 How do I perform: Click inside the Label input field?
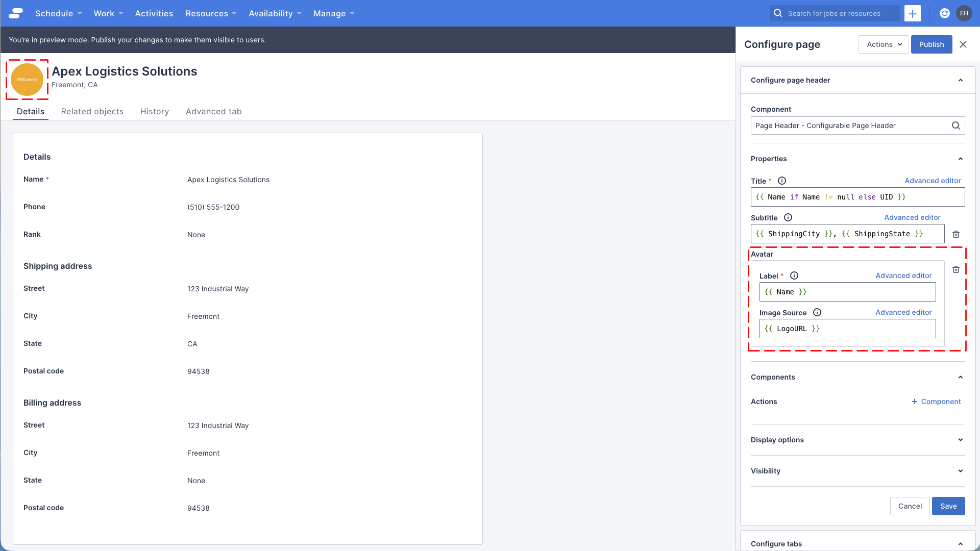click(847, 292)
